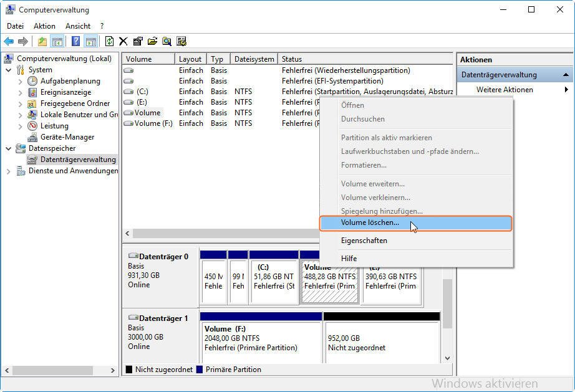Viewport: 575px width, 392px height.
Task: Open the Aktion menu
Action: 44,26
